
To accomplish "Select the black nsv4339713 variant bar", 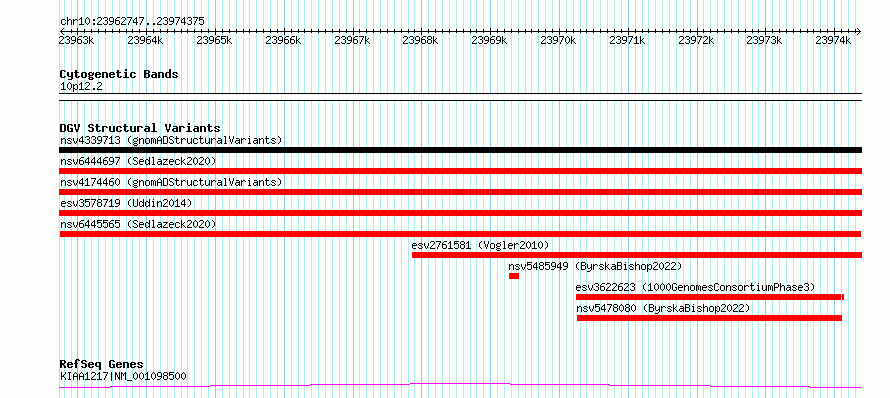I will (460, 150).
